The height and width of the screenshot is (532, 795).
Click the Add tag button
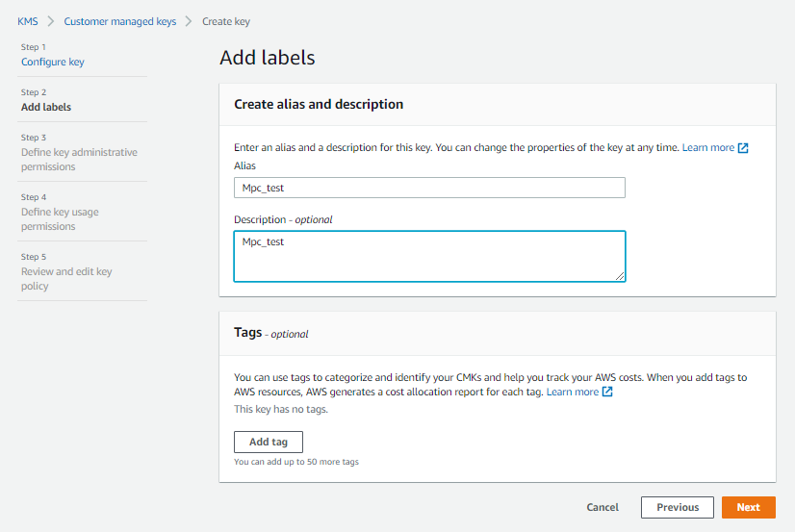click(x=269, y=442)
